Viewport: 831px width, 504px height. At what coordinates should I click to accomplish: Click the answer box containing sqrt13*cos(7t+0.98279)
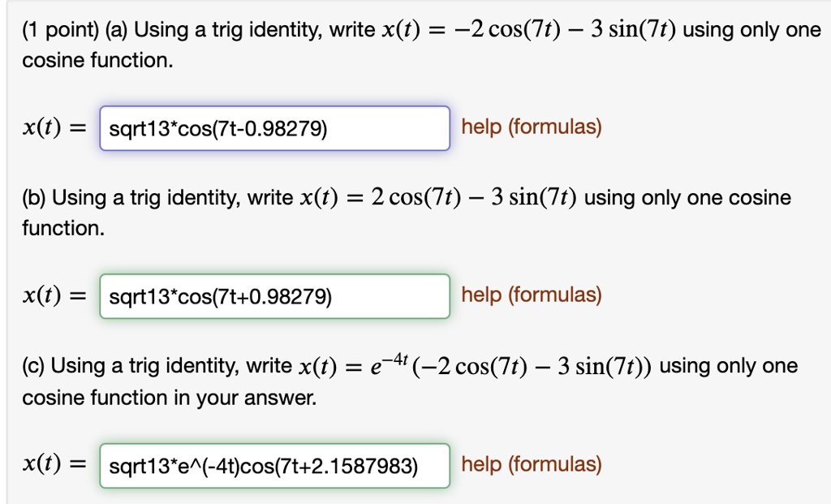tap(273, 296)
